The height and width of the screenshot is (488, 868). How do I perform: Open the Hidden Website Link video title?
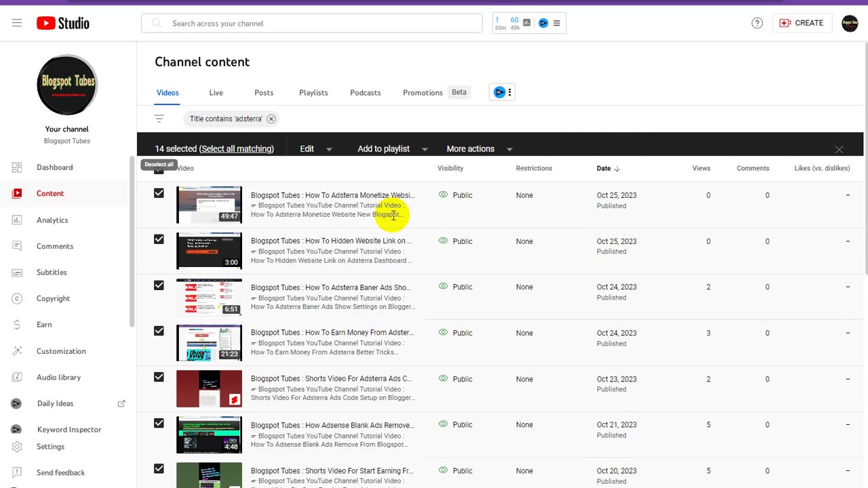point(331,241)
